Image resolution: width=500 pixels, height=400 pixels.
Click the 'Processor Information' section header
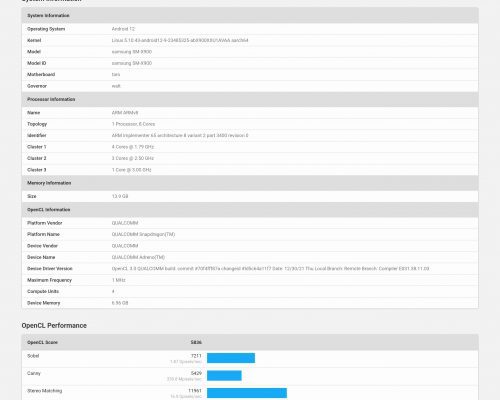pyautogui.click(x=51, y=99)
